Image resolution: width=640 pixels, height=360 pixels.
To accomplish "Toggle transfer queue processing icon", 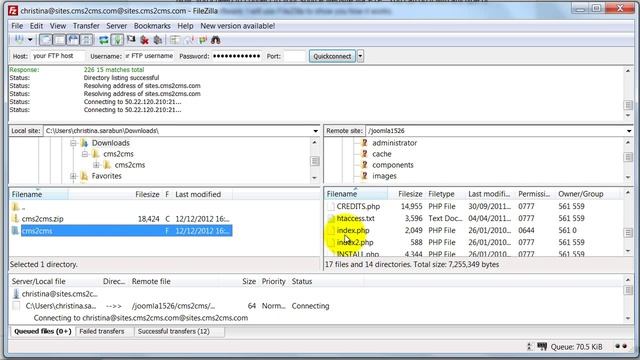I will [x=118, y=40].
